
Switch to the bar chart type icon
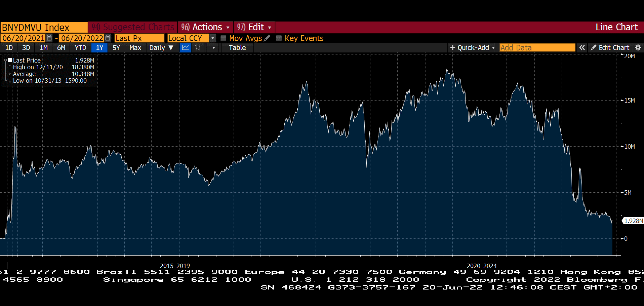pos(198,48)
